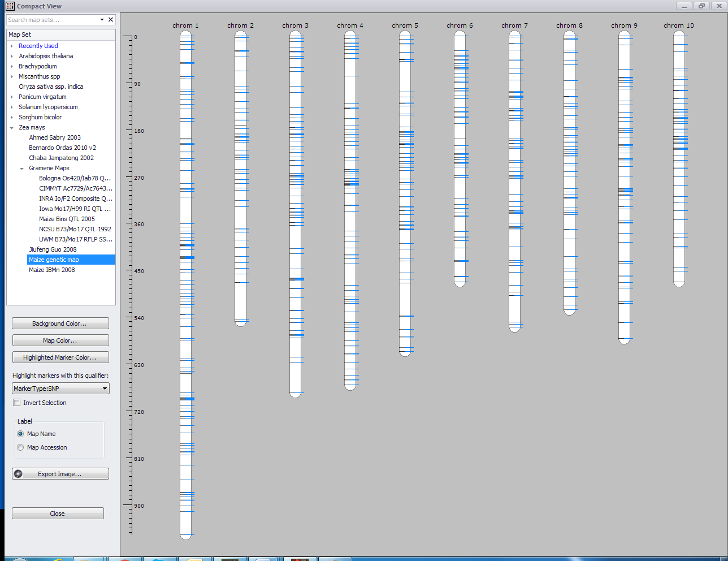Open the Map Color chooser
728x561 pixels.
(x=60, y=340)
